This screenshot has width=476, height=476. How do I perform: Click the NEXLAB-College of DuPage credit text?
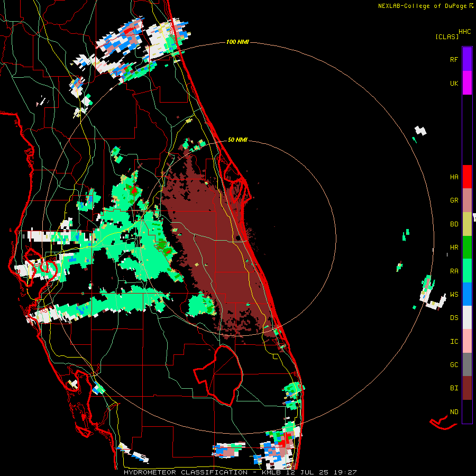422,6
